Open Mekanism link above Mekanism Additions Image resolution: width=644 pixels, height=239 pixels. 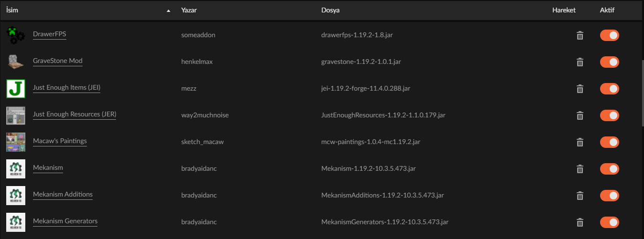tap(48, 168)
